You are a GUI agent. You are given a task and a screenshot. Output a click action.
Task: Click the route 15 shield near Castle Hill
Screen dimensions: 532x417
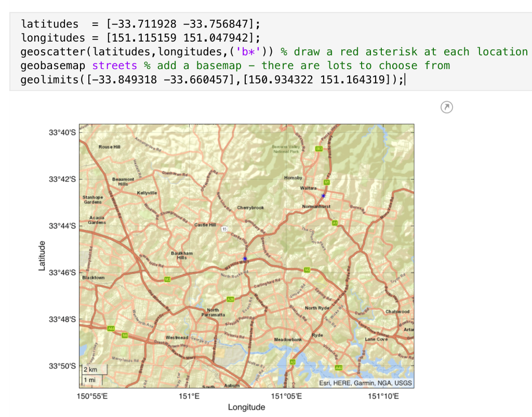pyautogui.click(x=224, y=229)
